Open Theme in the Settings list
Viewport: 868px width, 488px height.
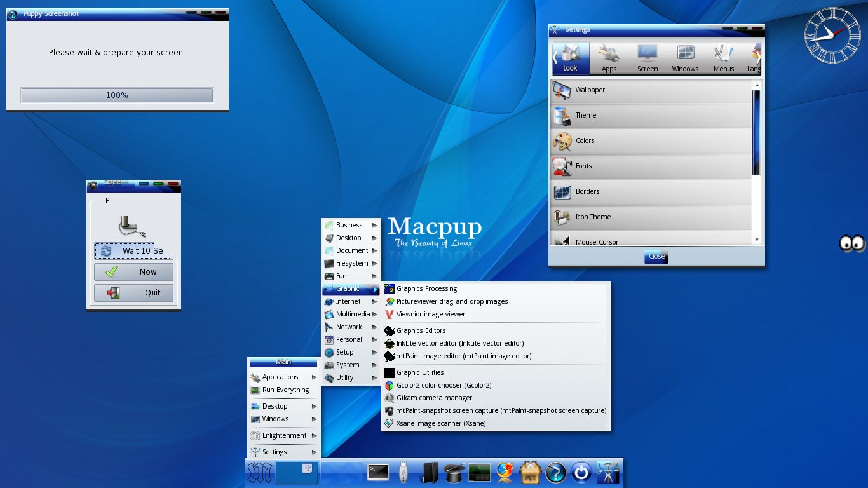tap(651, 116)
